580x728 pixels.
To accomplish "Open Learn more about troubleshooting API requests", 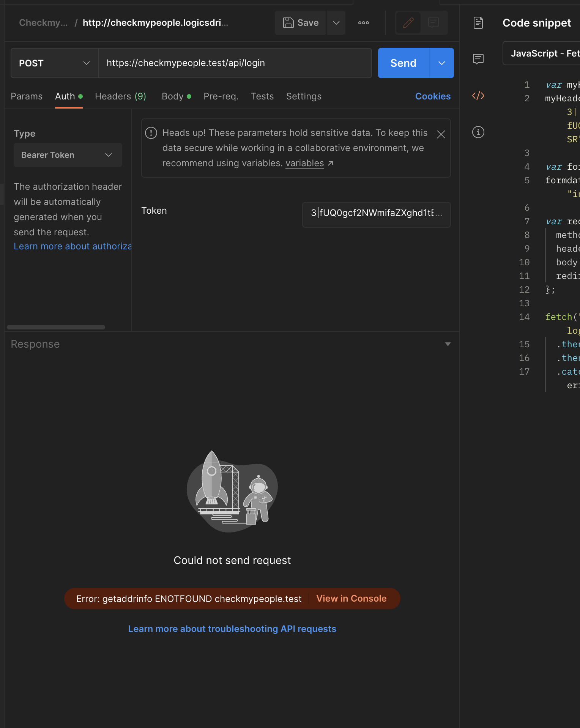I will click(x=232, y=629).
